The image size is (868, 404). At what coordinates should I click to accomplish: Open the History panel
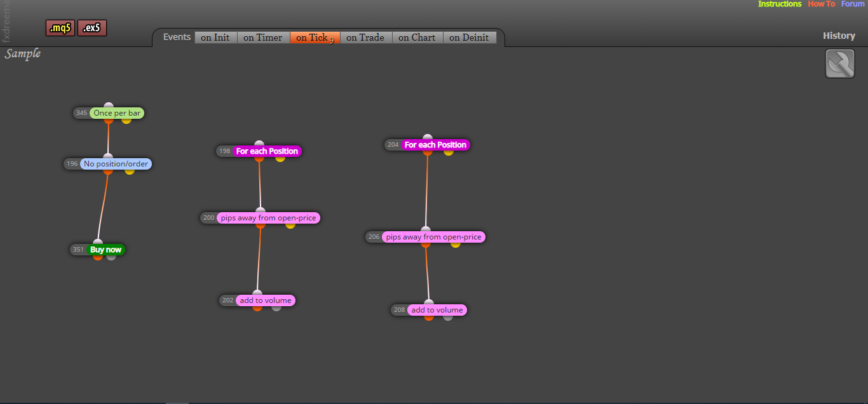click(x=839, y=36)
